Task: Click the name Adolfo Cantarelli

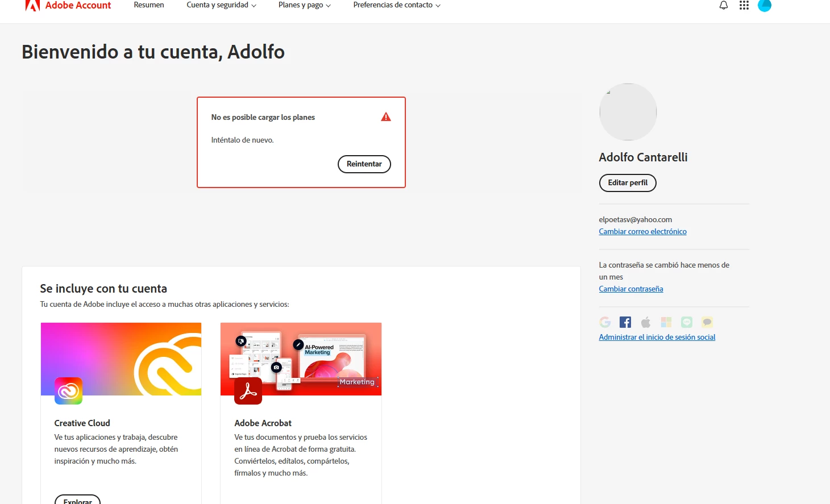Action: coord(643,157)
